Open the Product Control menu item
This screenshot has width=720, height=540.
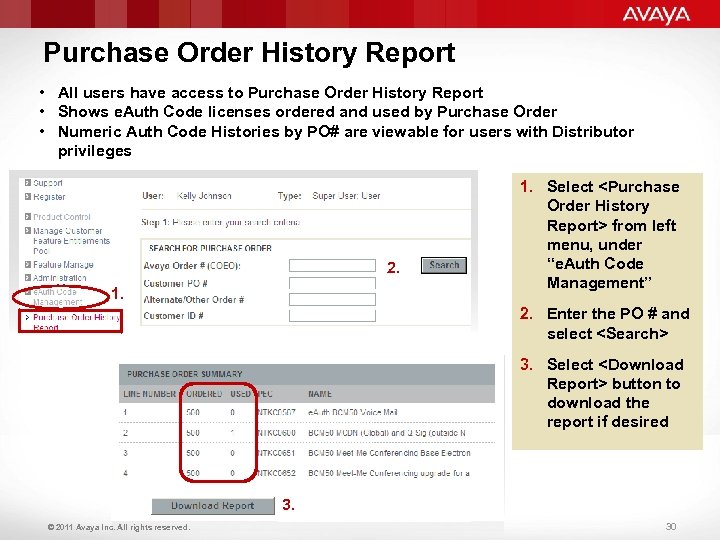click(x=62, y=217)
